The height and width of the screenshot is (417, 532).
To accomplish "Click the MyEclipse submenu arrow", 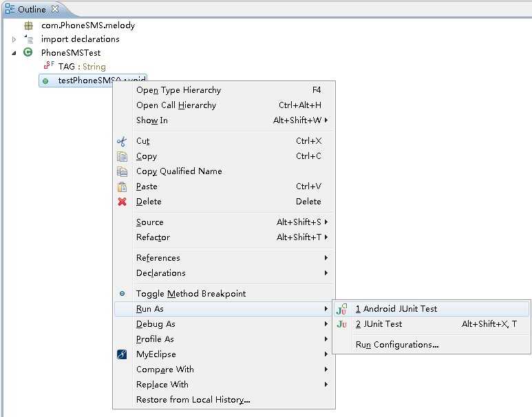I will 326,354.
